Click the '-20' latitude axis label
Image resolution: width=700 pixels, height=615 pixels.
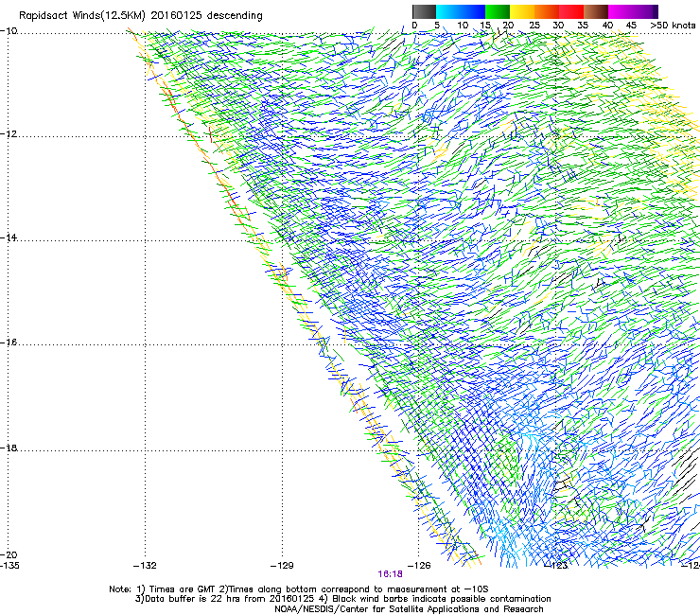coord(9,554)
